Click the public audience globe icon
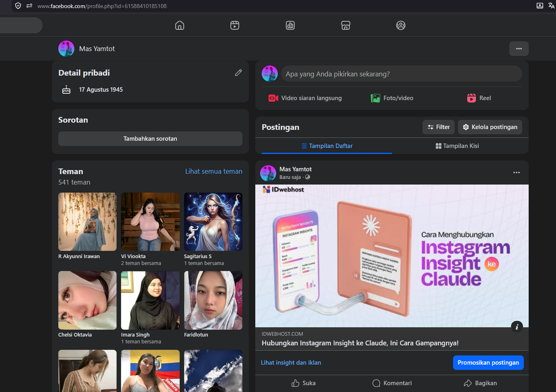Viewport: 556px width, 392px height. click(x=308, y=177)
